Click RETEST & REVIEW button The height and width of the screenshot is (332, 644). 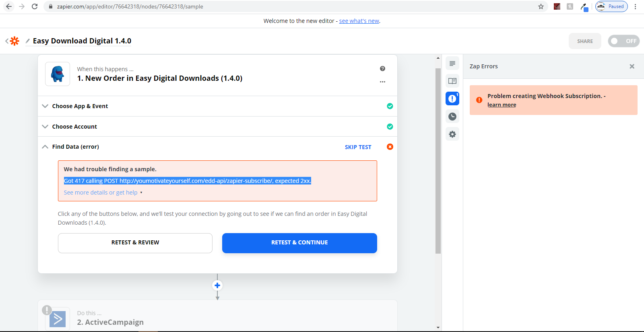click(x=135, y=243)
